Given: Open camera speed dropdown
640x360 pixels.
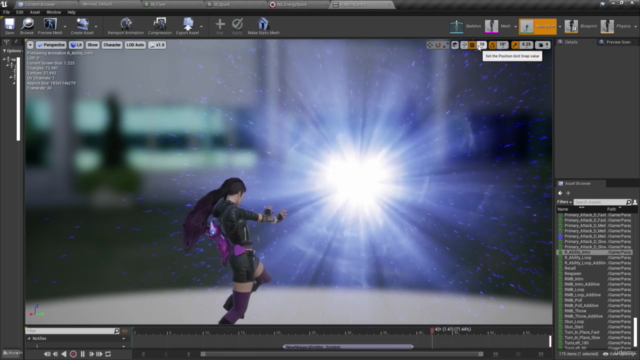Looking at the screenshot, I should pos(542,45).
